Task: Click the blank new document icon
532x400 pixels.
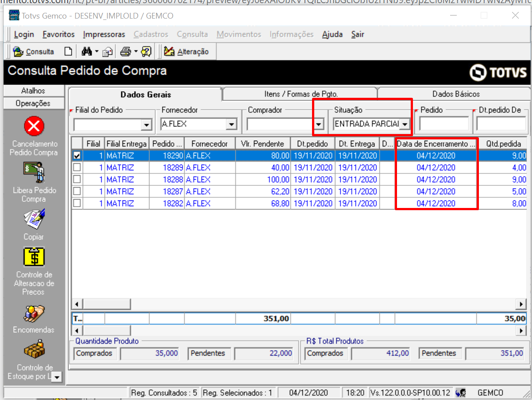Action: (68, 52)
